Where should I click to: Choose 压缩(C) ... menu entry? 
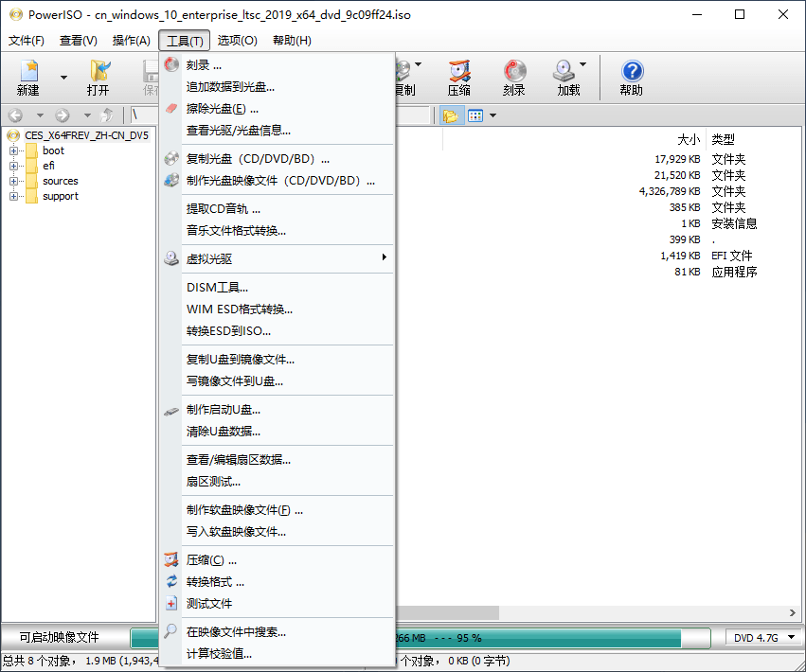(278, 560)
